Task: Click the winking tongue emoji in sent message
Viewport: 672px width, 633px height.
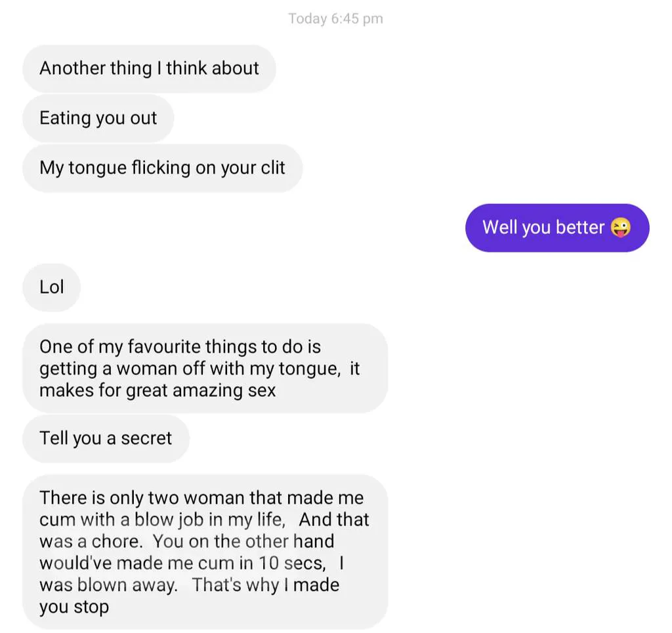Action: tap(620, 228)
